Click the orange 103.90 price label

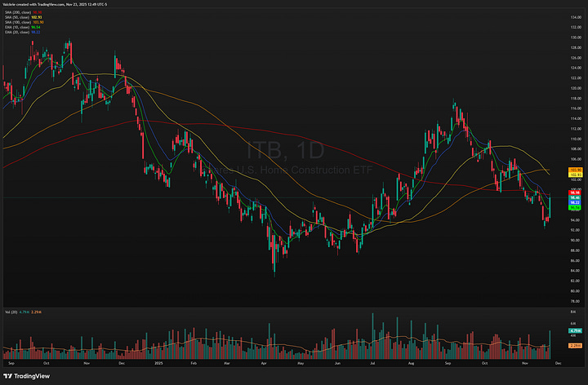point(575,170)
